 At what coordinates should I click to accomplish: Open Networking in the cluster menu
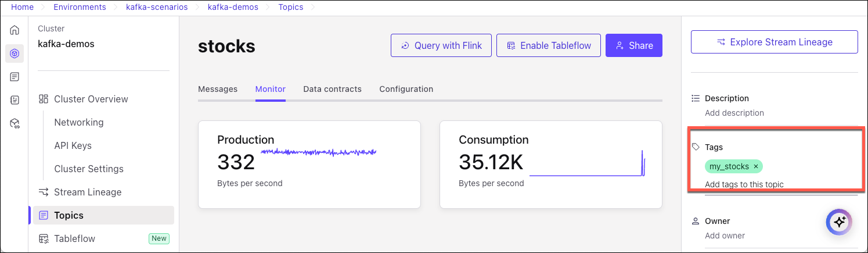(x=79, y=122)
